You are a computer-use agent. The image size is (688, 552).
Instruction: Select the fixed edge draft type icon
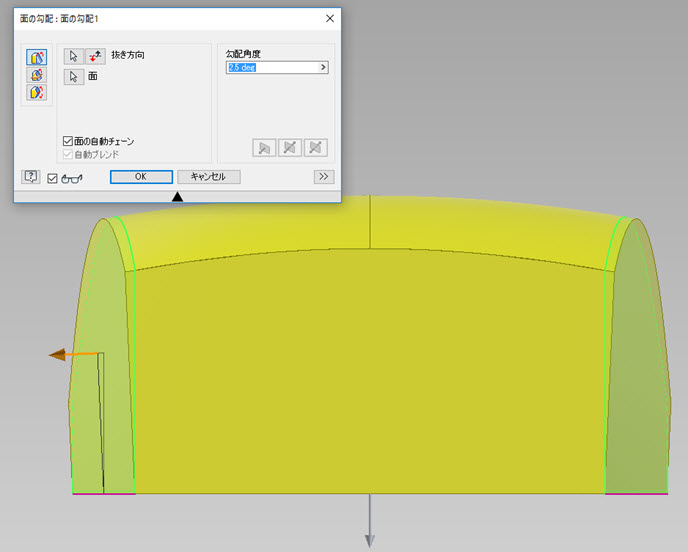(36, 57)
